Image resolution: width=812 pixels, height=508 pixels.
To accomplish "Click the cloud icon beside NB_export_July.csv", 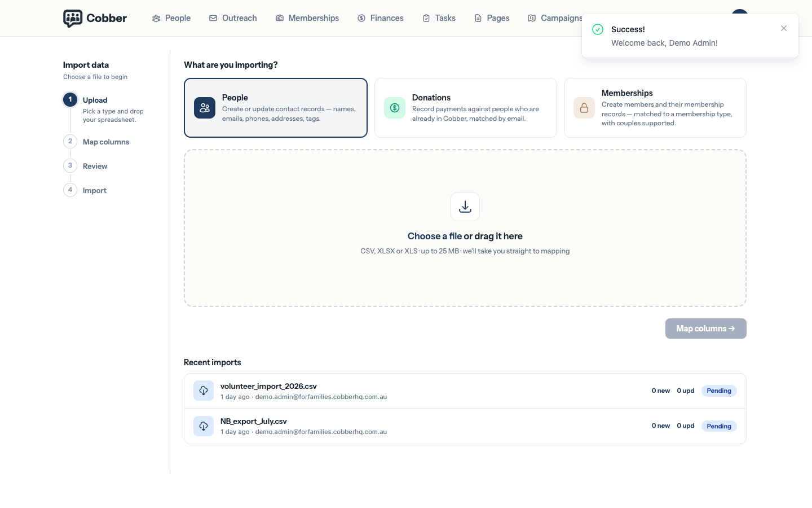I will [204, 426].
